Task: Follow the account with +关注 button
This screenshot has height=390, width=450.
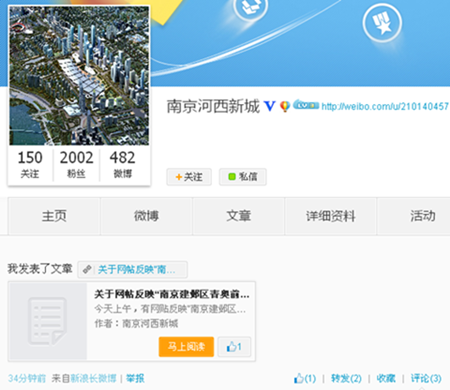Action: (189, 177)
